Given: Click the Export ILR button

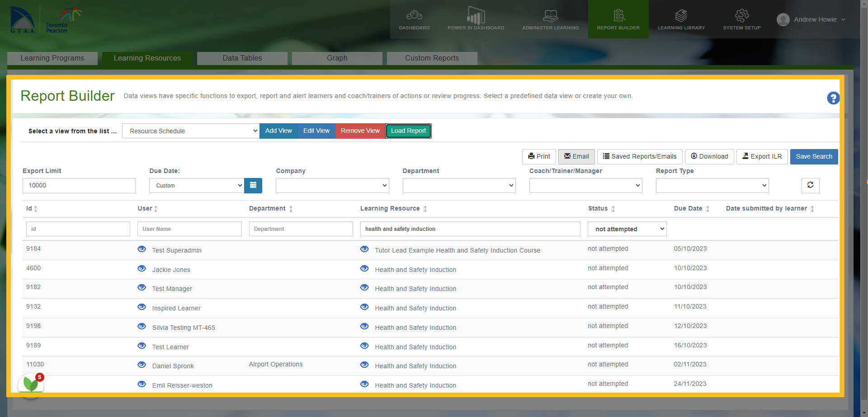Looking at the screenshot, I should coord(762,156).
